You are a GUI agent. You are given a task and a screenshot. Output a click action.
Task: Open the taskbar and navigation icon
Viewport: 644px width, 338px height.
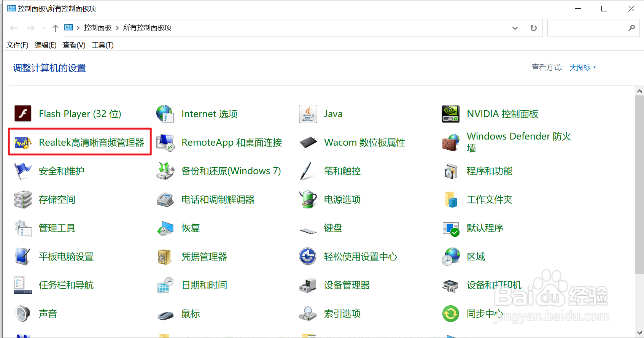pos(23,285)
